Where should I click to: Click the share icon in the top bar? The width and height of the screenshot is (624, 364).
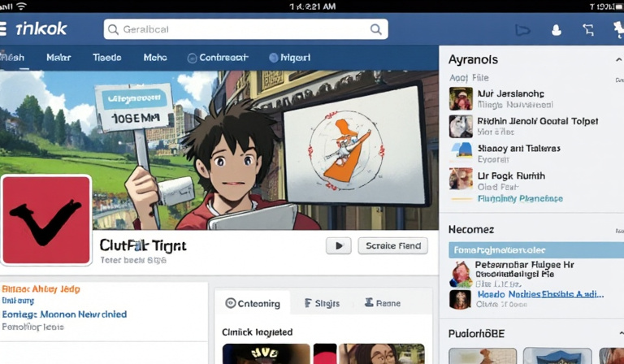click(x=588, y=30)
